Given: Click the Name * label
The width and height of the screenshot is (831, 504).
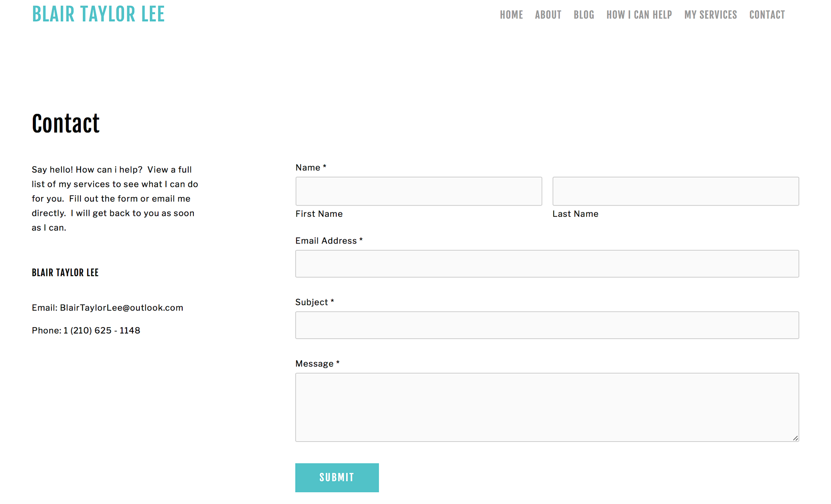Looking at the screenshot, I should tap(311, 167).
